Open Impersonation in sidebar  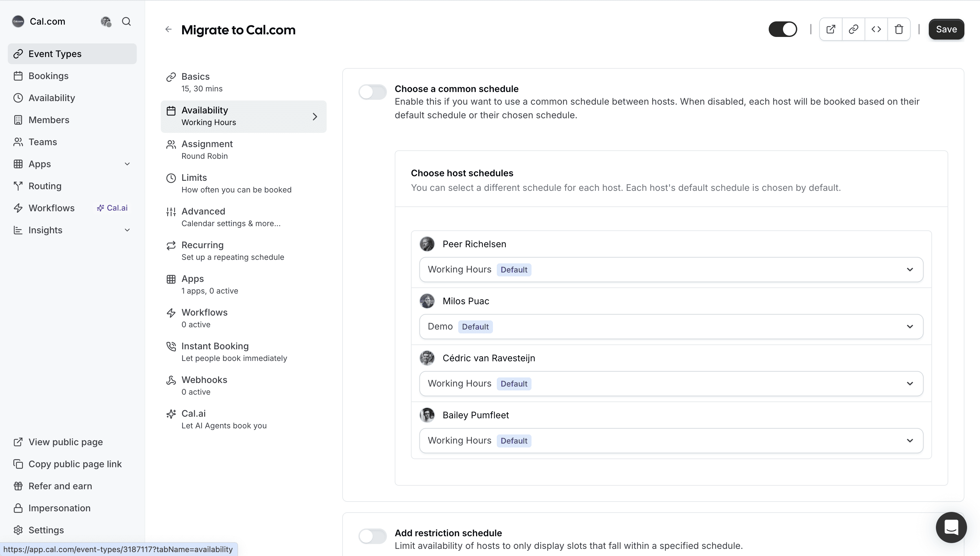(x=72, y=508)
